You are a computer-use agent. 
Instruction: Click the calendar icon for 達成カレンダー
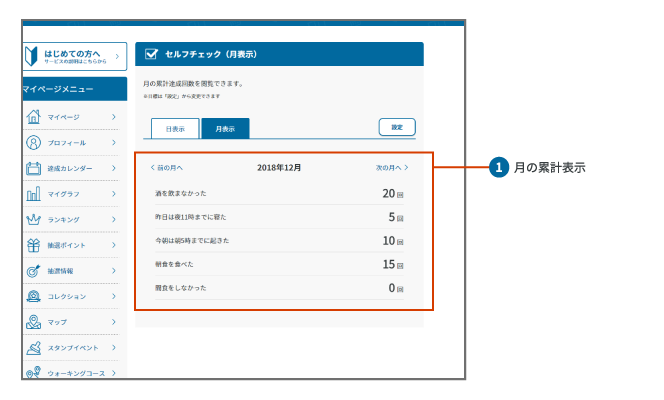pos(33,168)
